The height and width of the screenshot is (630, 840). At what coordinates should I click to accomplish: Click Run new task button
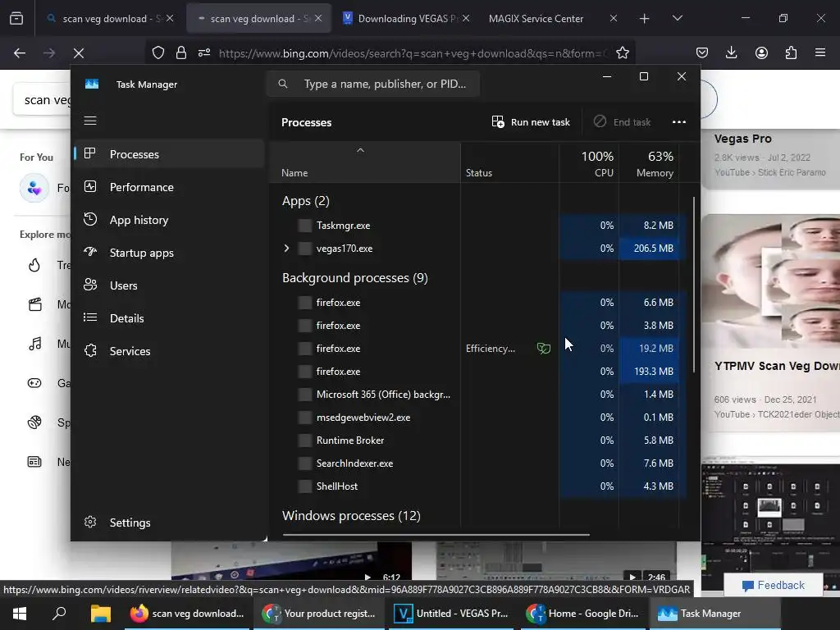pyautogui.click(x=531, y=122)
